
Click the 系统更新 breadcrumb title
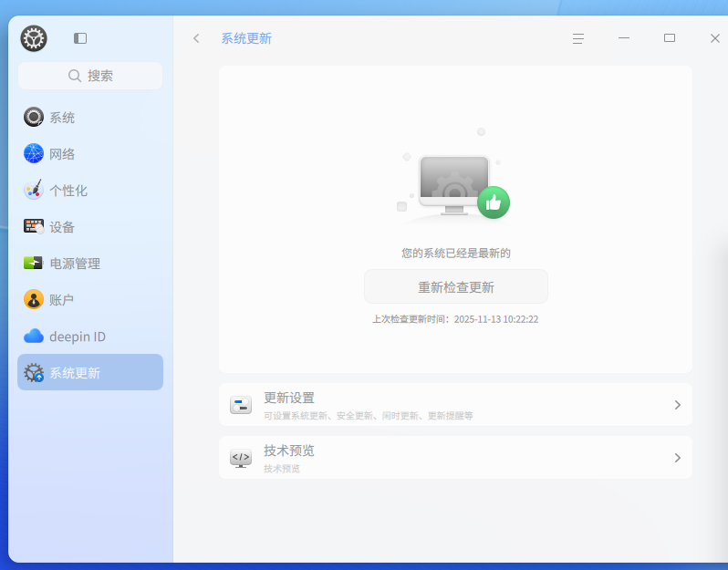(x=246, y=38)
